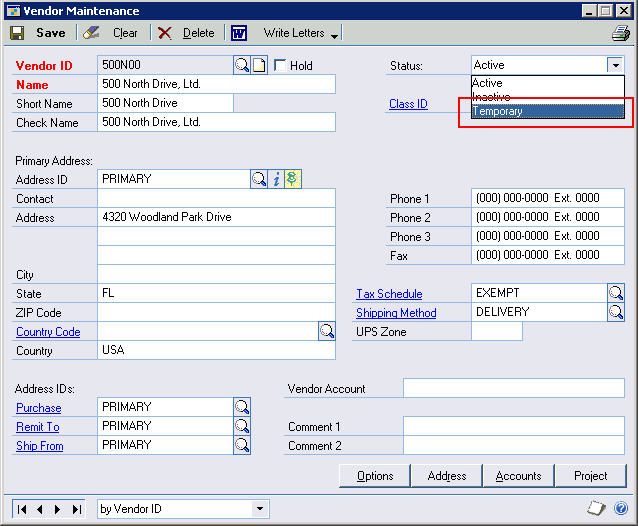This screenshot has width=638, height=526.
Task: Click the blue info icon beside Address ID
Action: pyautogui.click(x=276, y=179)
